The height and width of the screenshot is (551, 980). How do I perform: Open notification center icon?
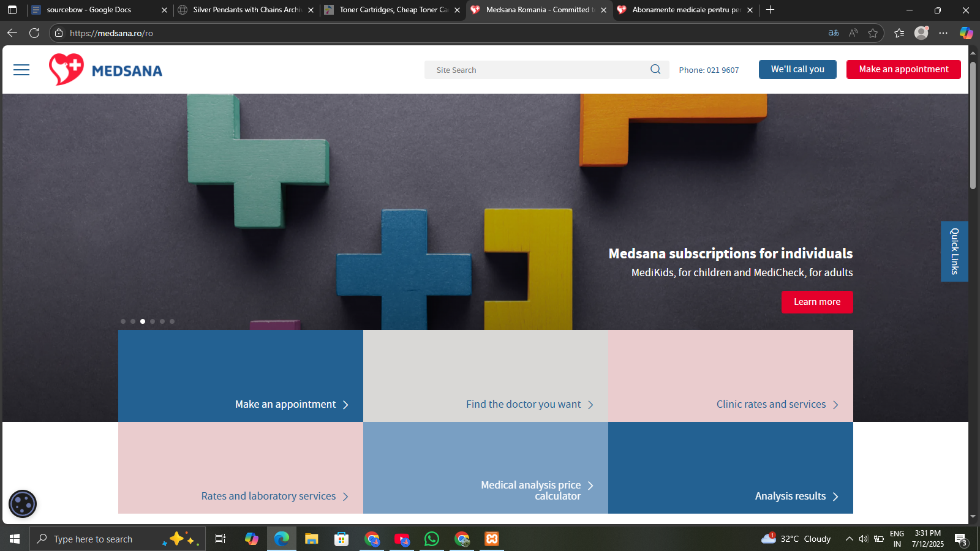pos(960,539)
